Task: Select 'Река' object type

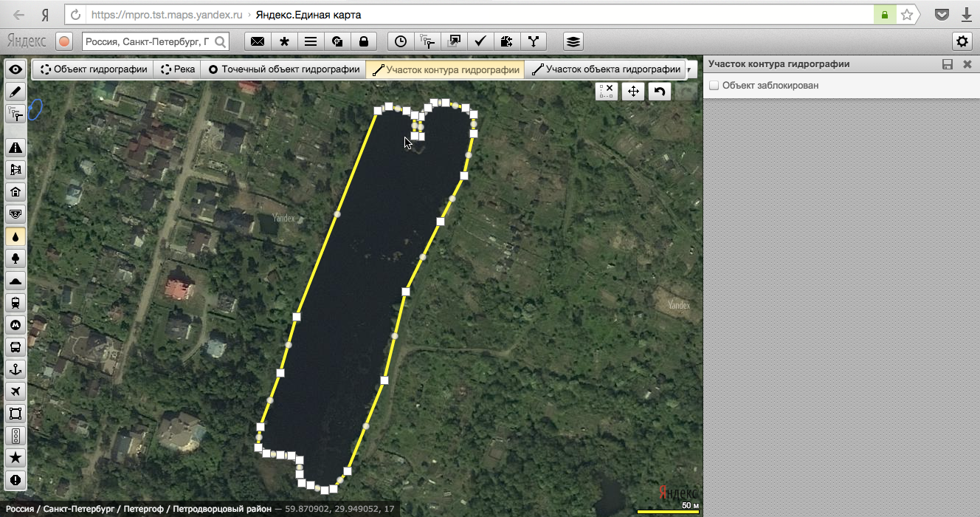Action: (178, 69)
